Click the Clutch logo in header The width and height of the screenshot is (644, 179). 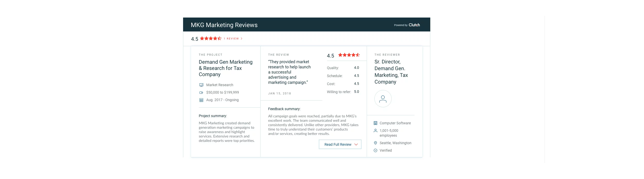coord(414,25)
